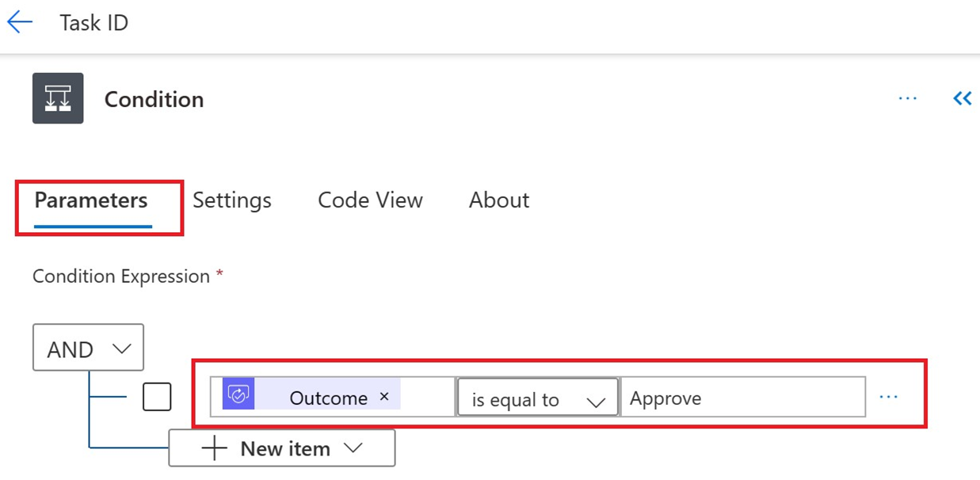Click the plus icon beside New item

coord(213,448)
